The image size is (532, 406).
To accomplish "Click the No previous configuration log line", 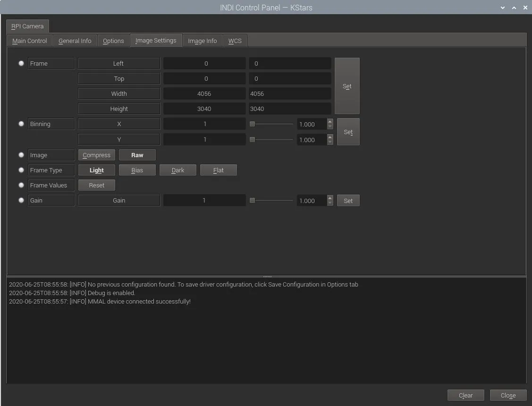I will click(184, 285).
